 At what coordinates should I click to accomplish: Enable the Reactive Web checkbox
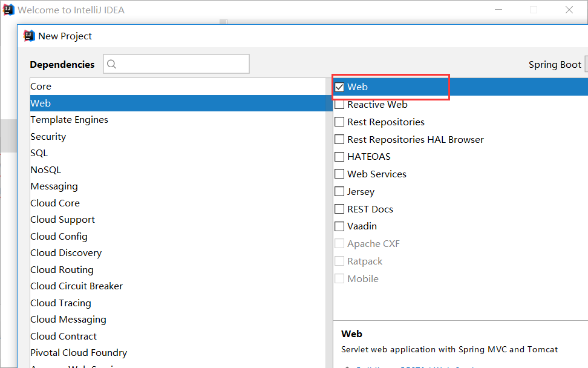[339, 104]
